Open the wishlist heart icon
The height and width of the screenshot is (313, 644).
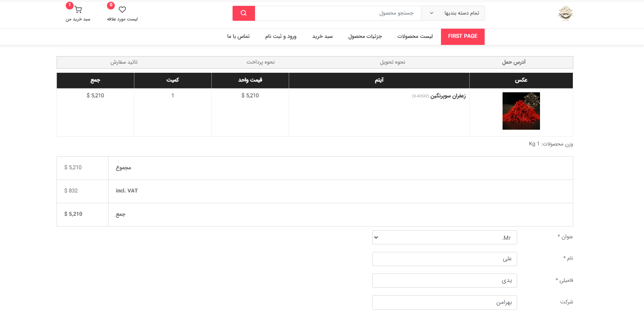pos(122,10)
